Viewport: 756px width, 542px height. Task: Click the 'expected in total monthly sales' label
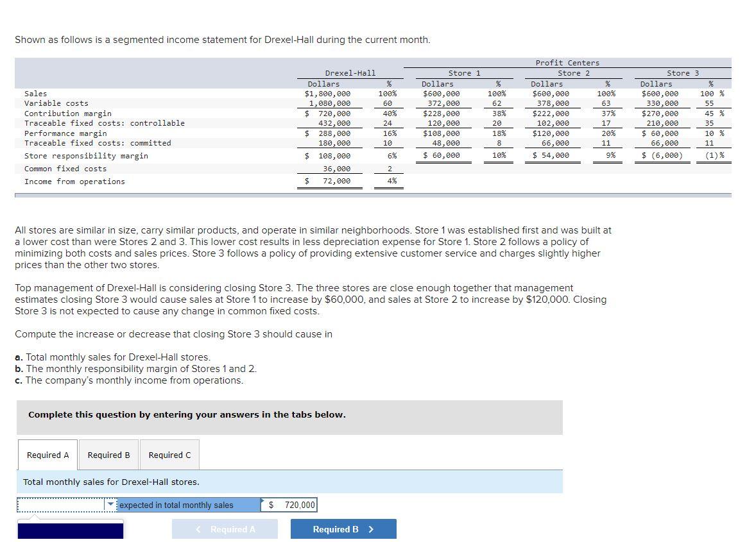click(x=176, y=505)
